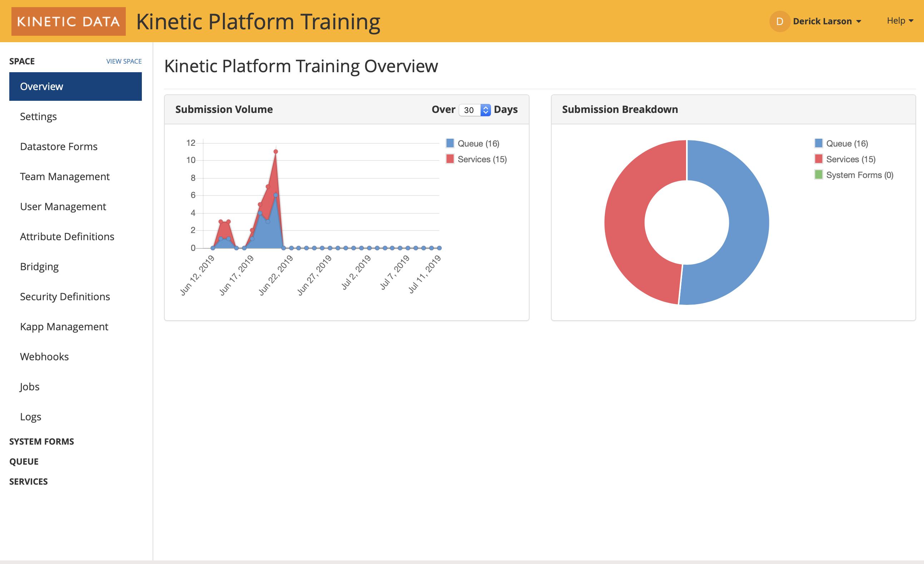The image size is (924, 564).
Task: Click Services red swatch in Breakdown legend
Action: (818, 159)
